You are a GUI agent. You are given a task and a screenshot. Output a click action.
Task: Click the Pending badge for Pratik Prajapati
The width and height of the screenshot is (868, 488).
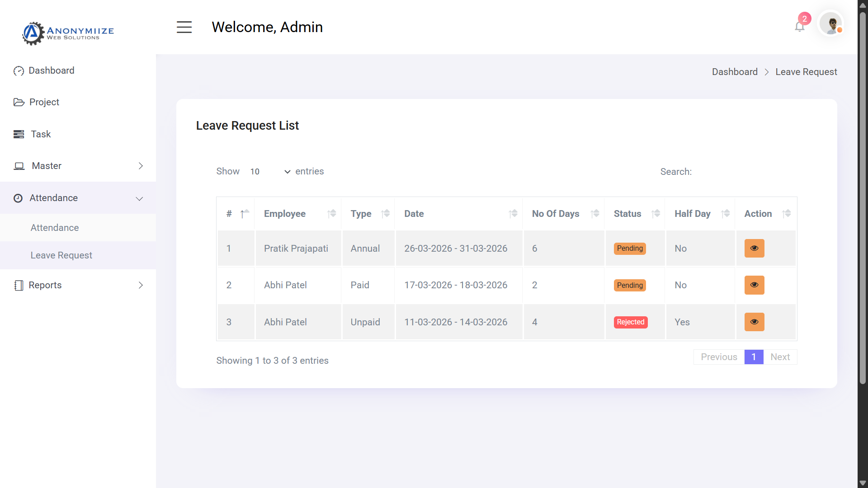coord(630,249)
